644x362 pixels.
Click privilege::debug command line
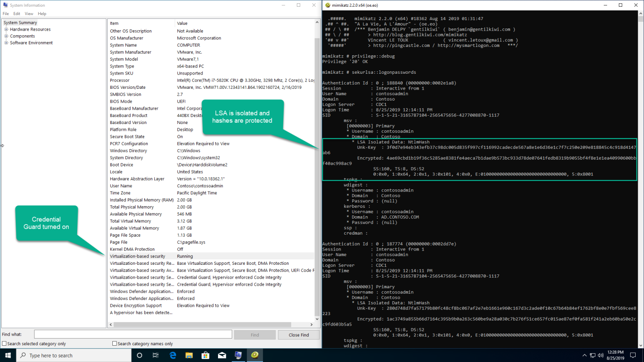tap(358, 56)
